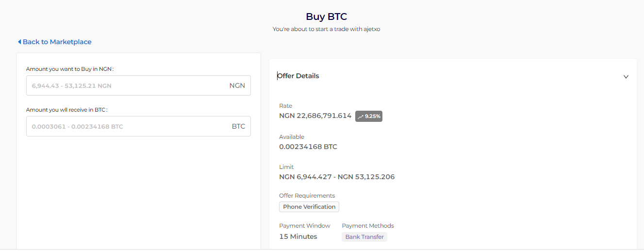The width and height of the screenshot is (644, 251).
Task: Click the trade-with-ajetxo subtitle text
Action: click(326, 29)
